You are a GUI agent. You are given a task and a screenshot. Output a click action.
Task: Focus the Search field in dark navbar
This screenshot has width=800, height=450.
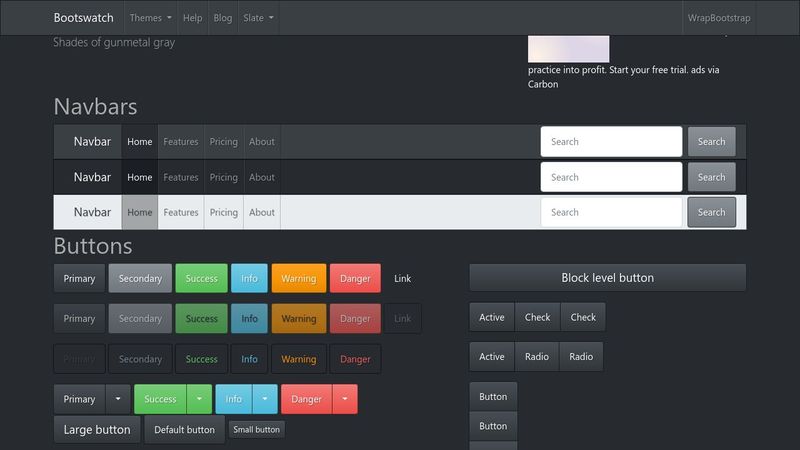pyautogui.click(x=611, y=177)
